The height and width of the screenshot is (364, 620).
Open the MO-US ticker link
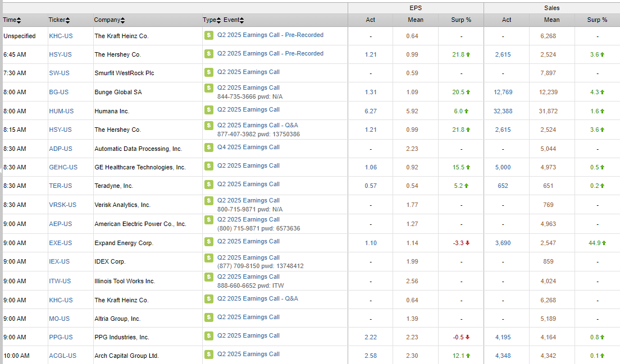tap(60, 319)
